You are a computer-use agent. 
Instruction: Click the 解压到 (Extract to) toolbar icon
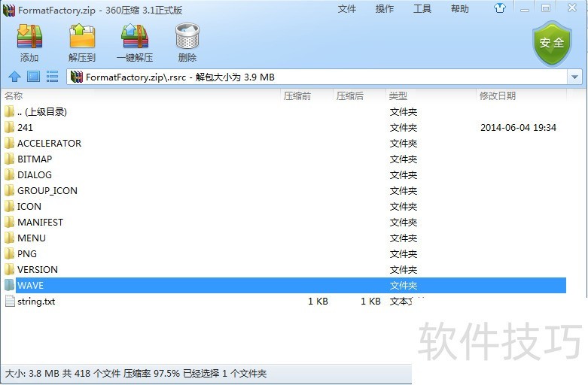(82, 36)
